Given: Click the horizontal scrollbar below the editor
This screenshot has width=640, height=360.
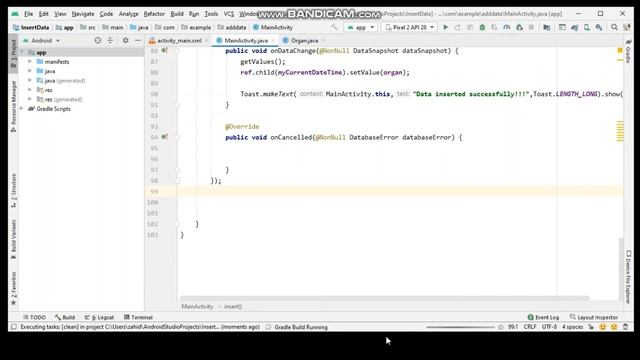Looking at the screenshot, I should click(384, 298).
